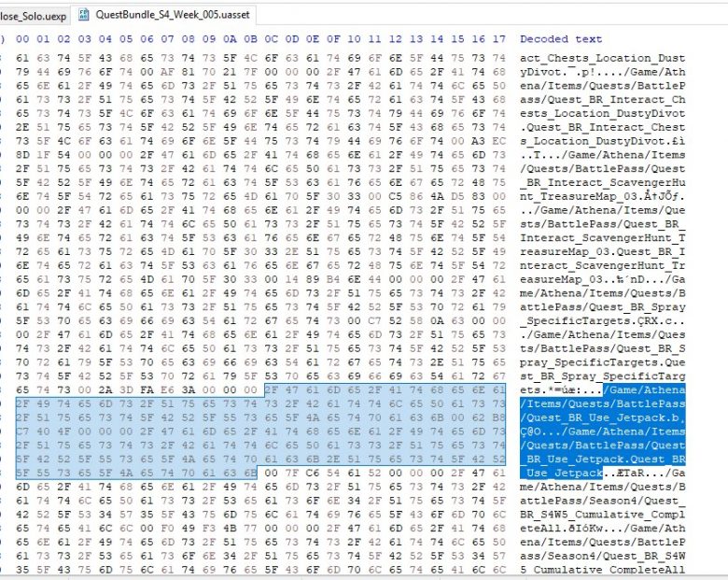Click decoded text act_Chests_Location_Dust
Viewport: 728px width, 580px height.
603,58
